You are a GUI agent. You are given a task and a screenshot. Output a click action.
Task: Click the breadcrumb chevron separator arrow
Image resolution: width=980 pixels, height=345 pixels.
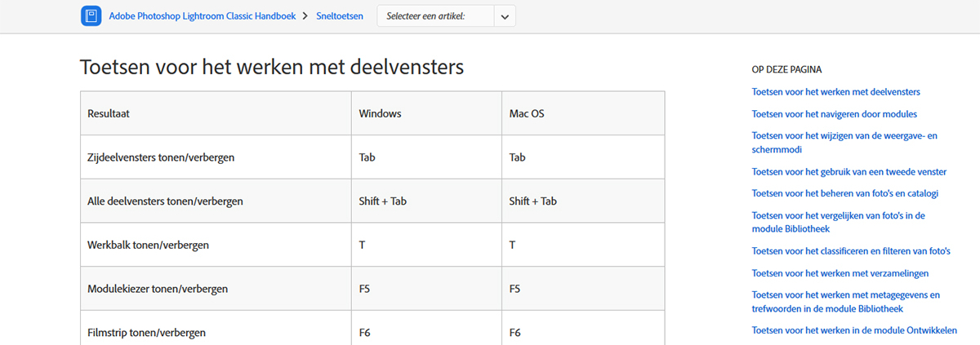click(x=305, y=16)
